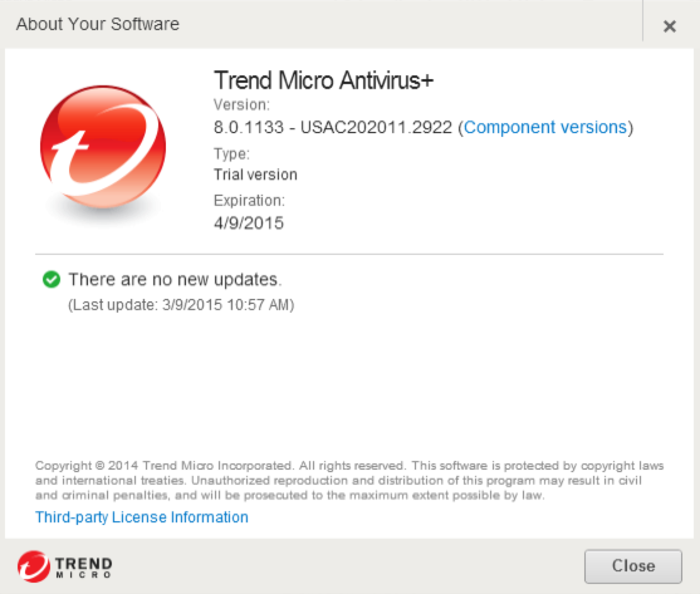Click the Type: label
Viewport: 700px width, 594px height.
click(x=231, y=154)
